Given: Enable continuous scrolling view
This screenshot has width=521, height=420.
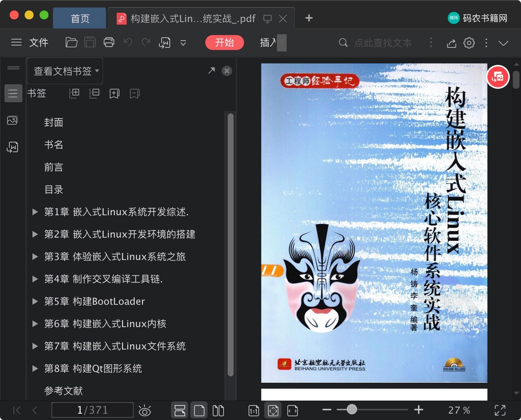Looking at the screenshot, I should [x=180, y=410].
